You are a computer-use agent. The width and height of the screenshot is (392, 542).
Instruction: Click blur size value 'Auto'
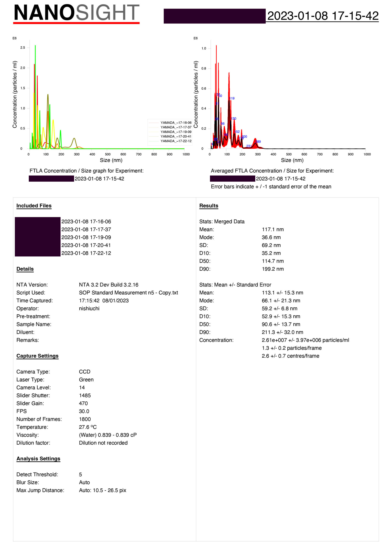click(x=84, y=482)
